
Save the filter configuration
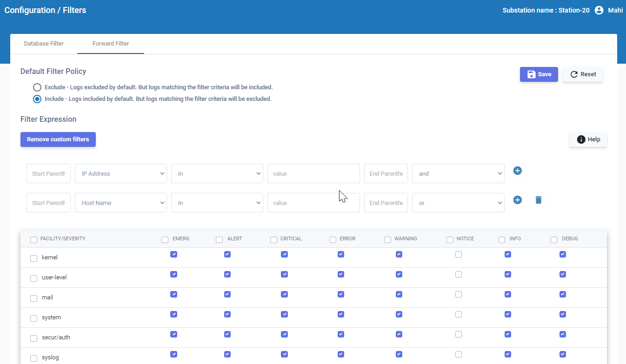(539, 74)
